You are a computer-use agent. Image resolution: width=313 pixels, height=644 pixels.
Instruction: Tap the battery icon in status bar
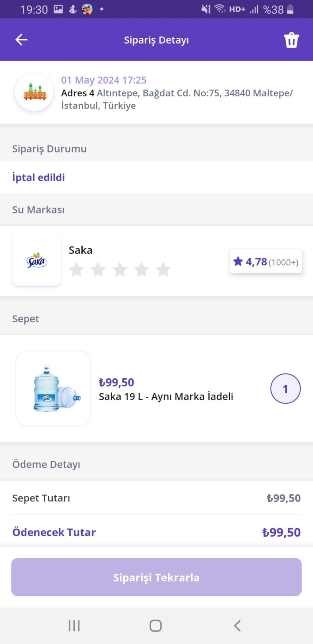(290, 9)
